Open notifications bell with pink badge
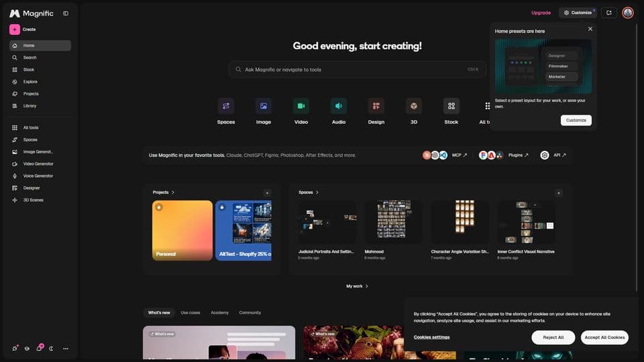Viewport: 644px width, 362px height. [40, 348]
